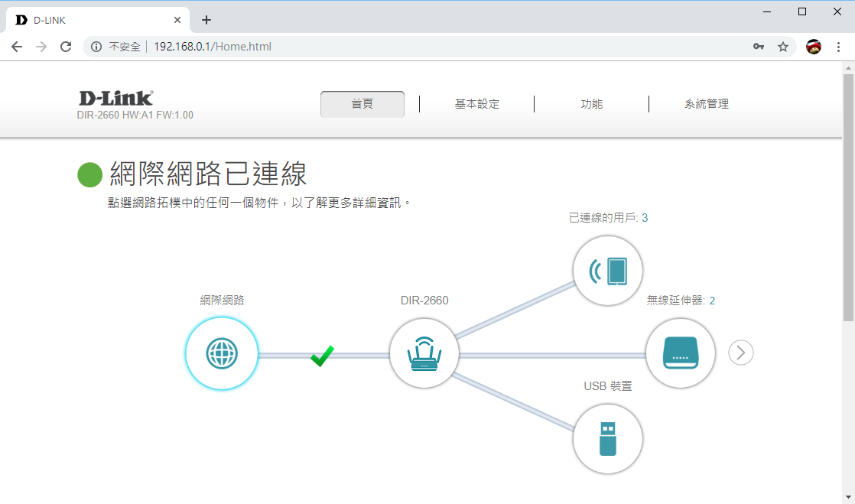Click scrollbar down arrow

[848, 498]
